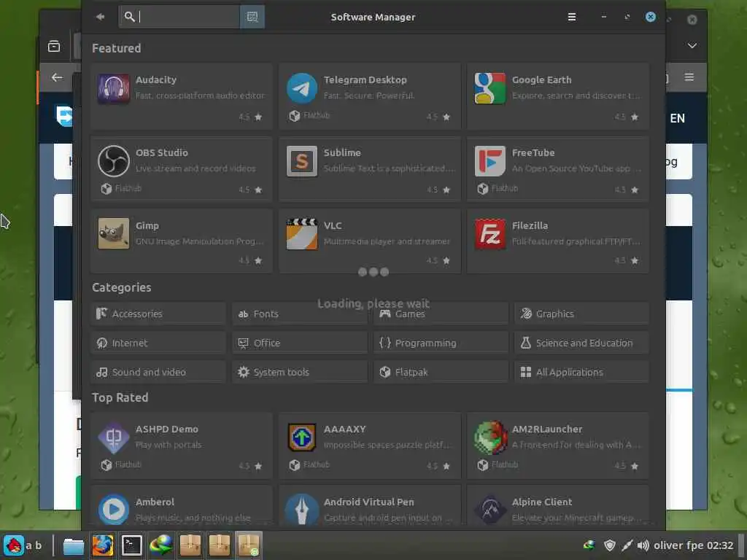Open the Office category

(x=300, y=343)
